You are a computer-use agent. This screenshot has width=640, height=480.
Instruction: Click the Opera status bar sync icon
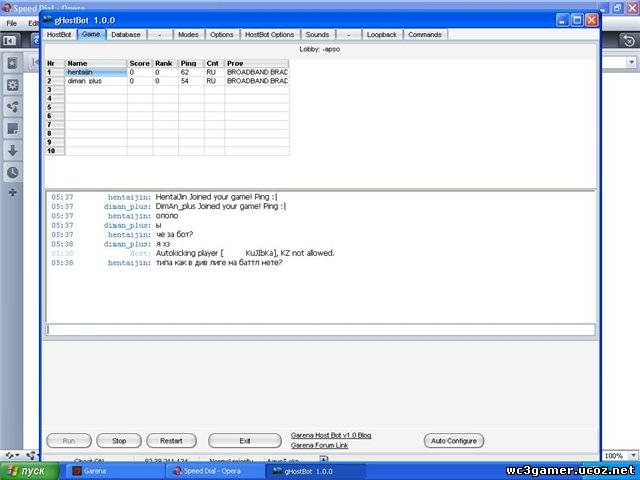pos(11,455)
